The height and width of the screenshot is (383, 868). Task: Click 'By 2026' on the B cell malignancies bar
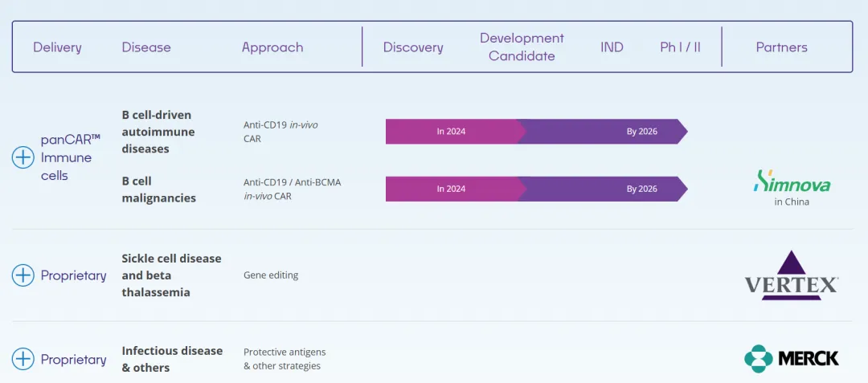click(x=641, y=189)
